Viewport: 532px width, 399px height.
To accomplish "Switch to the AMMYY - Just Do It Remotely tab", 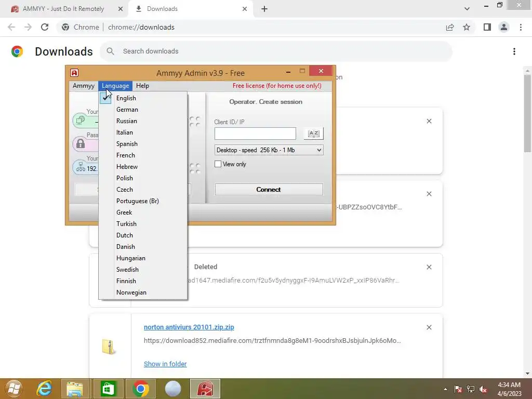I will [63, 9].
